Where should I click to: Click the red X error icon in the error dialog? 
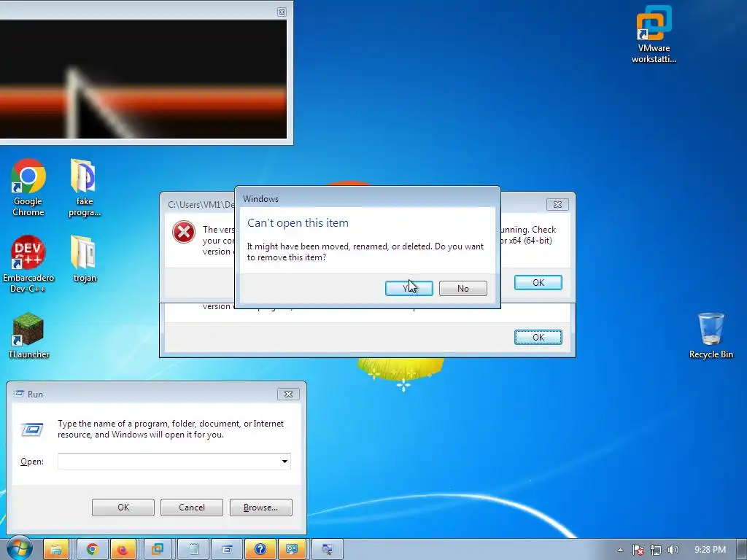click(183, 233)
